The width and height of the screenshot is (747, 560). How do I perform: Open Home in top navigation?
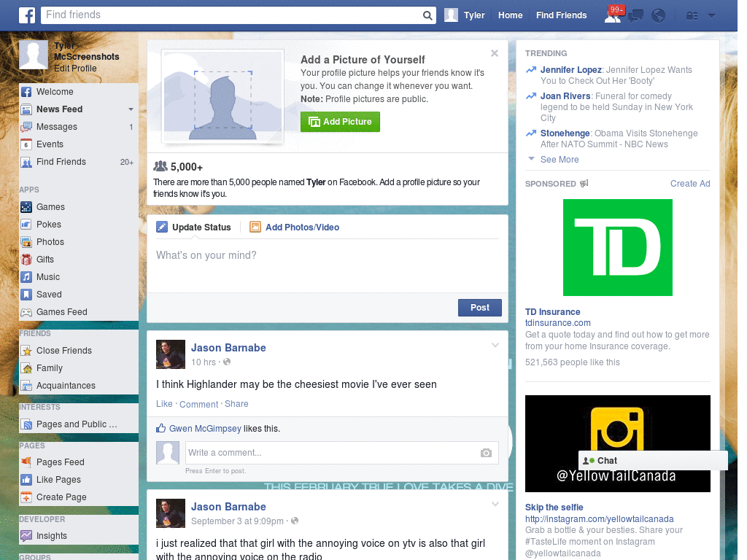tap(510, 15)
